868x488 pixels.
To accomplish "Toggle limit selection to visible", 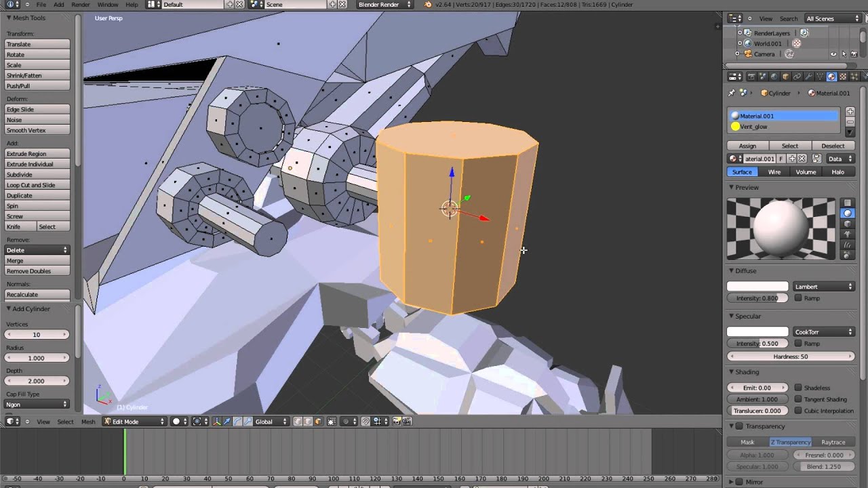I will point(332,422).
